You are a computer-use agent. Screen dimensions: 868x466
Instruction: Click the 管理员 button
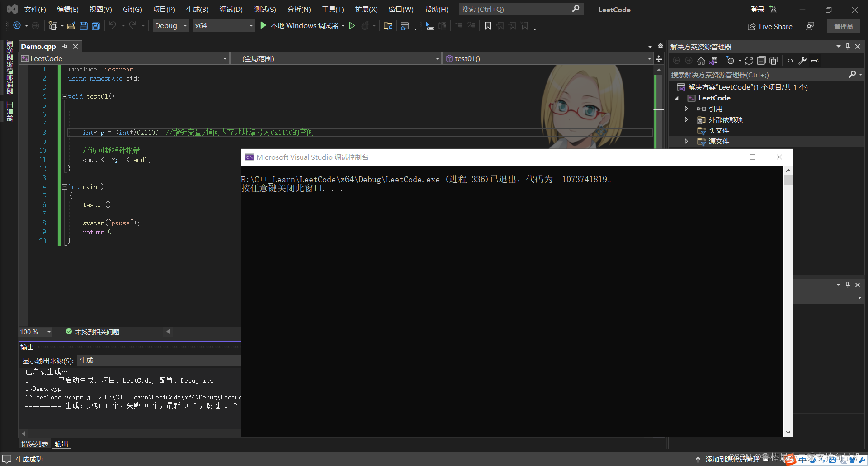click(x=844, y=26)
